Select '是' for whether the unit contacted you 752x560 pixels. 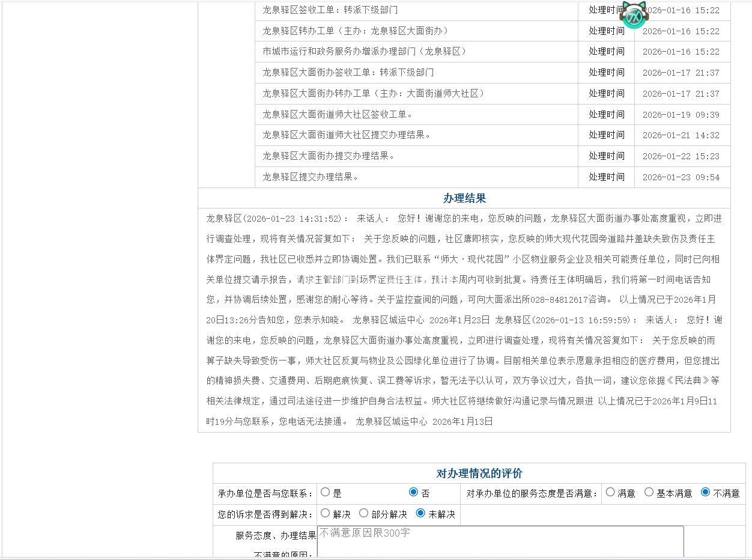[326, 492]
